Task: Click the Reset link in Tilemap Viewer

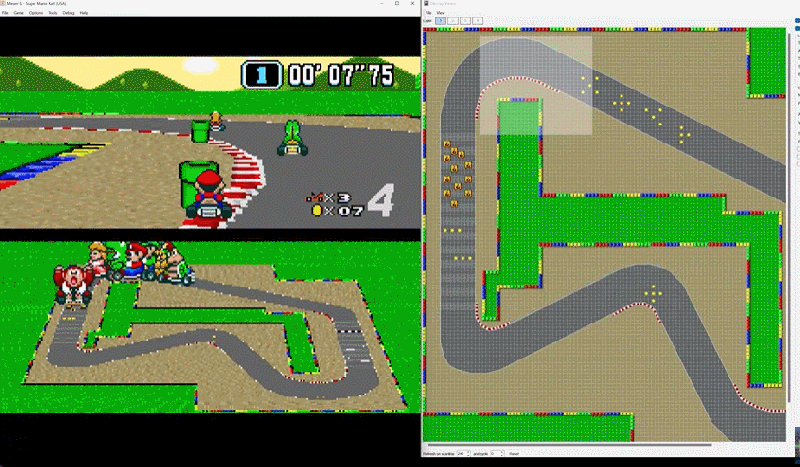Action: click(514, 454)
